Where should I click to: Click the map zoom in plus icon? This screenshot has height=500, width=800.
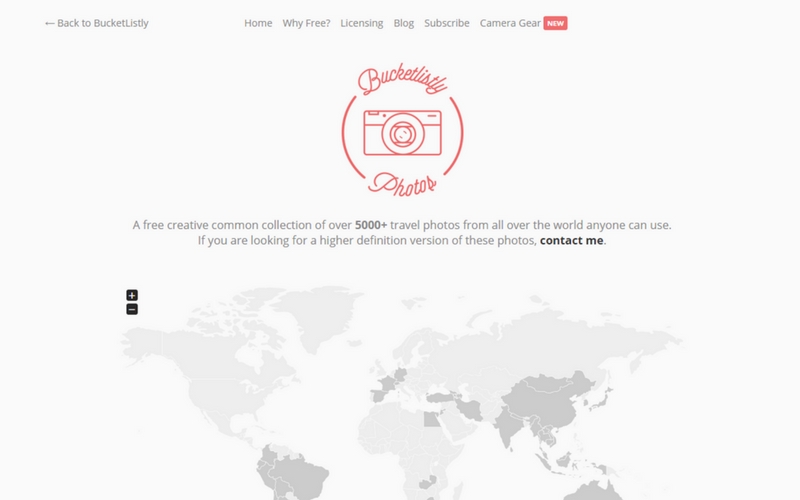[132, 295]
